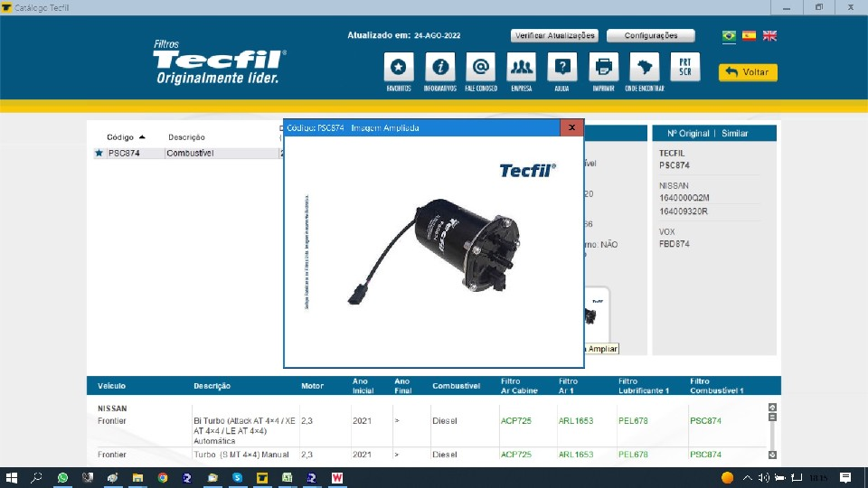
Task: Open Onde Encontrar map icon
Action: 644,68
